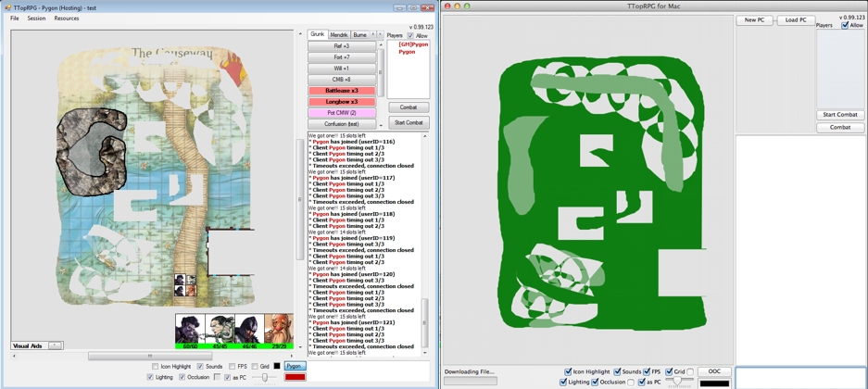The height and width of the screenshot is (389, 868).
Task: Toggle FPS checkbox in Mac client
Action: pos(648,371)
